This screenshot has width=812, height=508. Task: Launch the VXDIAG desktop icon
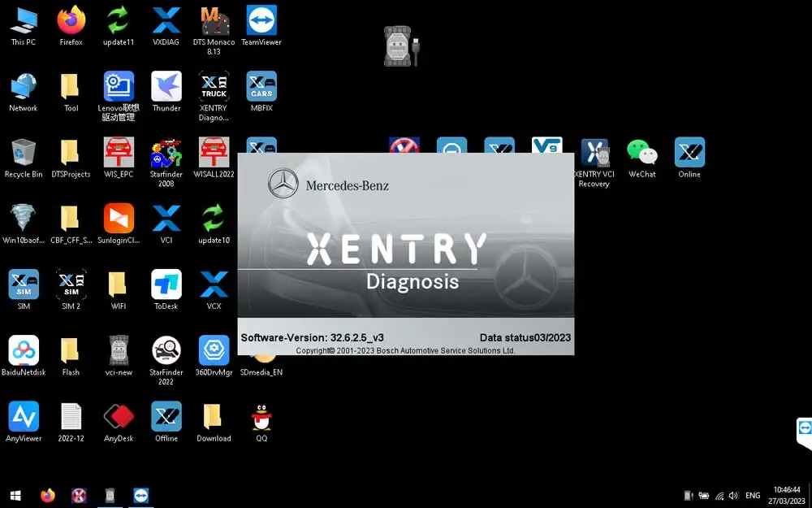(166, 26)
